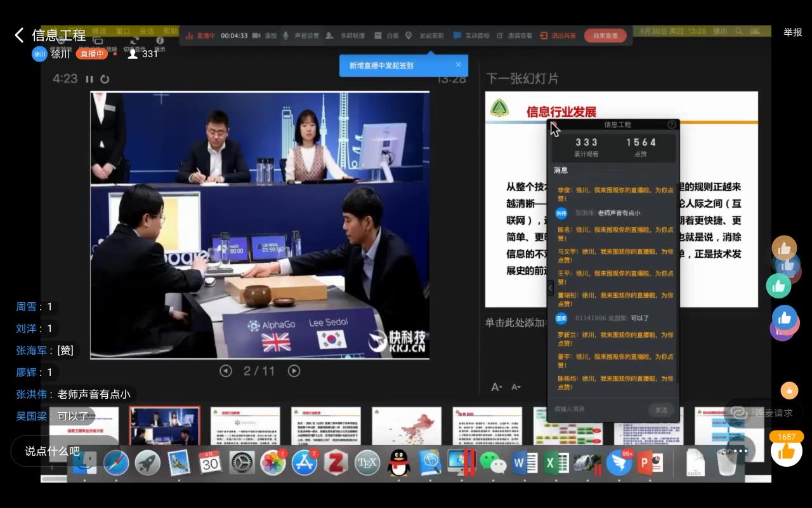Select the China map slide in the filmstrip
The image size is (812, 508).
pos(406,427)
